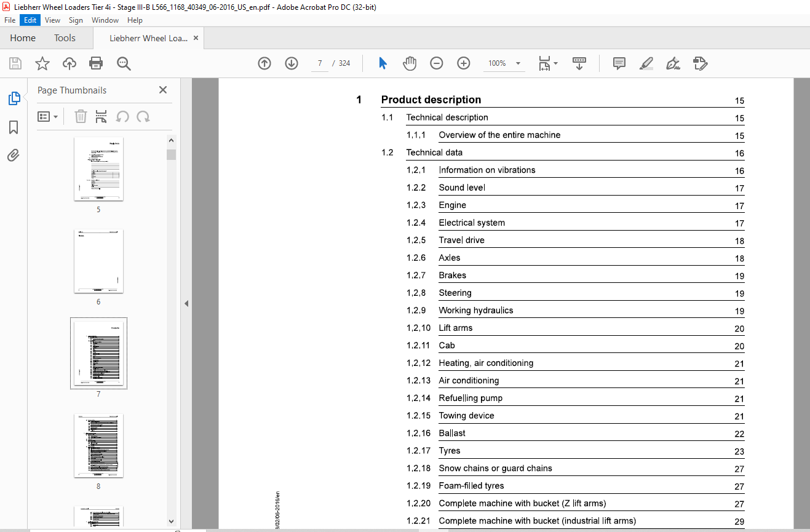This screenshot has width=810, height=532.
Task: Click the read mode keyboard-arrow icon
Action: [x=579, y=63]
